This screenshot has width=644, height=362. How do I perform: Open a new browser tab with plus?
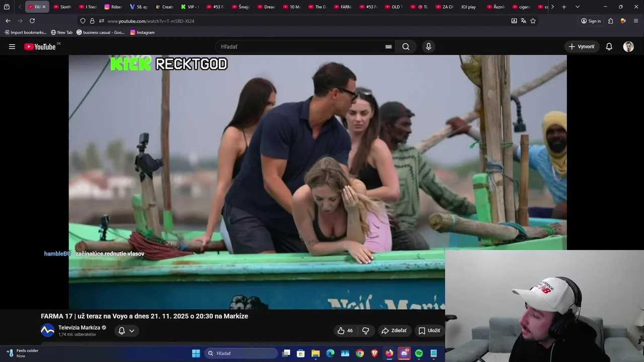click(564, 7)
